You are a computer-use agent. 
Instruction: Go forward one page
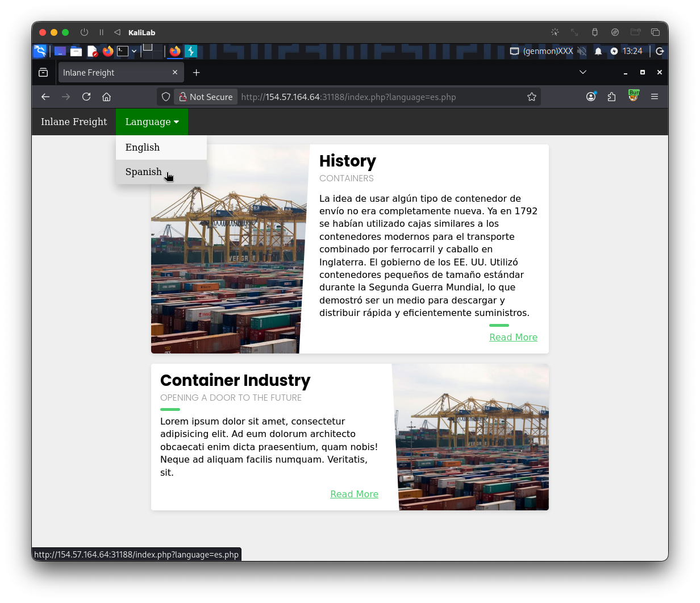[66, 97]
